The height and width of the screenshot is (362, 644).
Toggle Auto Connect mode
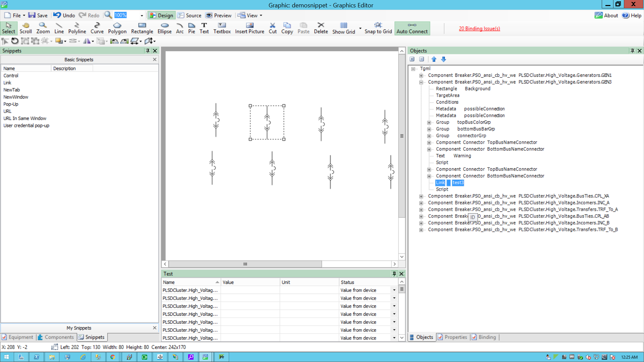412,28
